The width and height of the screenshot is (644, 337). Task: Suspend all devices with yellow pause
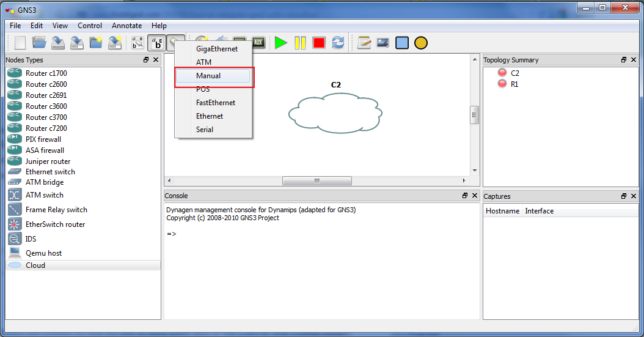click(300, 43)
